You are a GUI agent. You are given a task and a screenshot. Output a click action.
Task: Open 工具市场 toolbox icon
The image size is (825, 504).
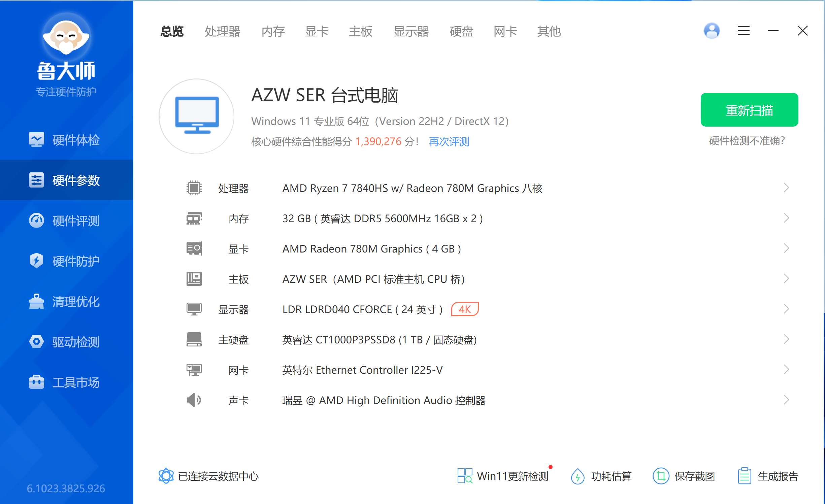[36, 382]
